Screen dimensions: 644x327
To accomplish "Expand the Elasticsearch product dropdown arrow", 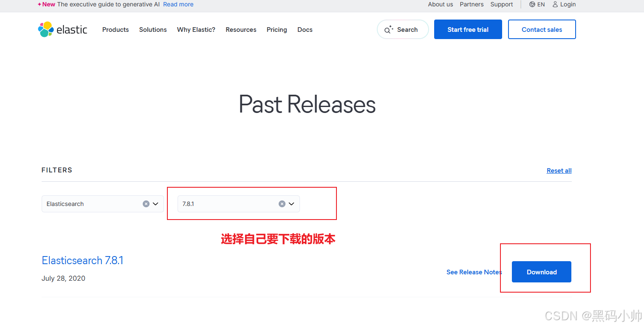I will pos(155,204).
